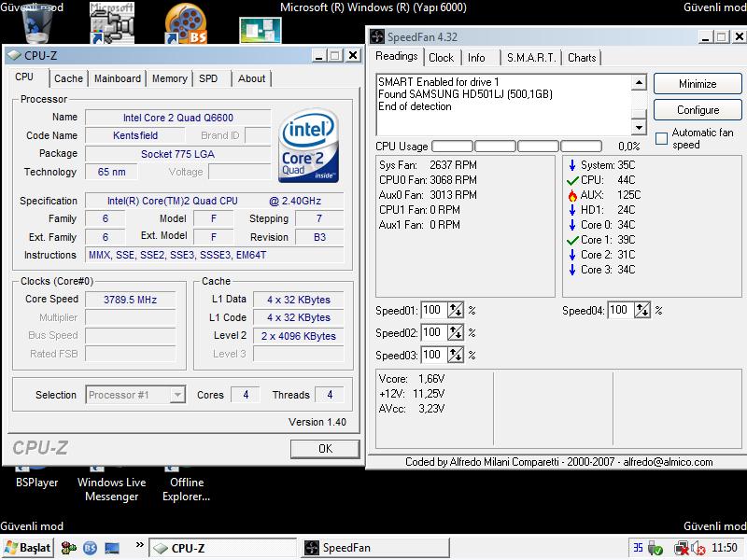This screenshot has width=747, height=560.
Task: Click the Kentsfield code name value
Action: (135, 135)
